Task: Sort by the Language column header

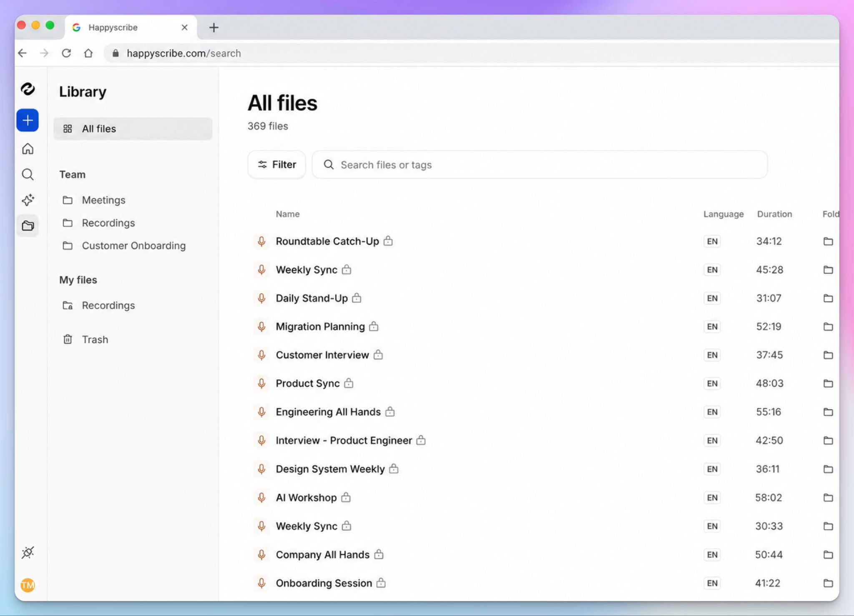Action: 723,214
